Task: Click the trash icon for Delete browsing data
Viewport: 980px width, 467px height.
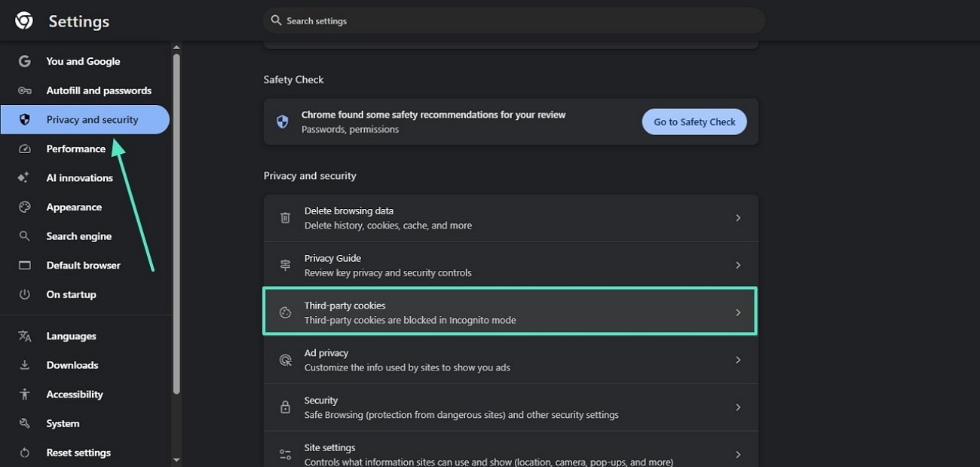Action: pos(285,218)
